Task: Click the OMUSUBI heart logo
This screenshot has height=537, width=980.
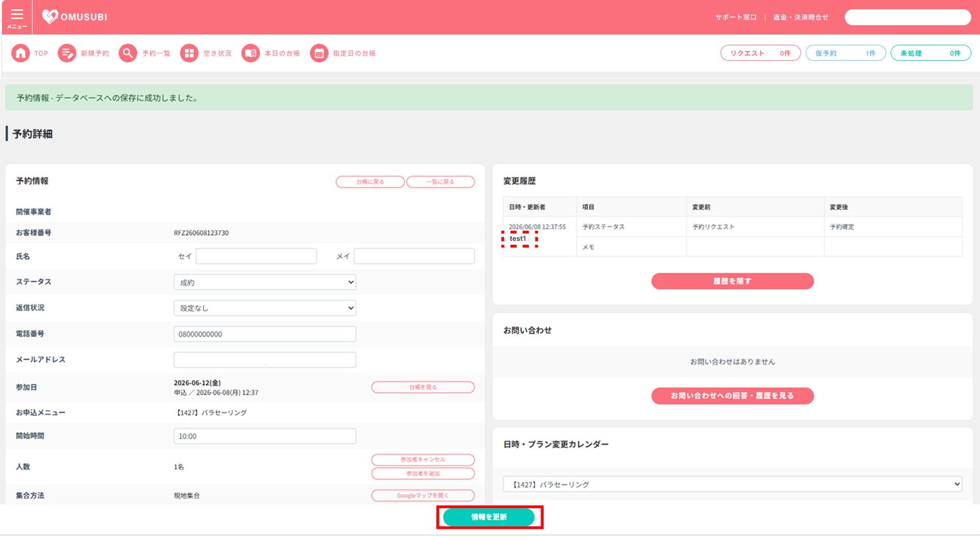Action: [x=50, y=17]
